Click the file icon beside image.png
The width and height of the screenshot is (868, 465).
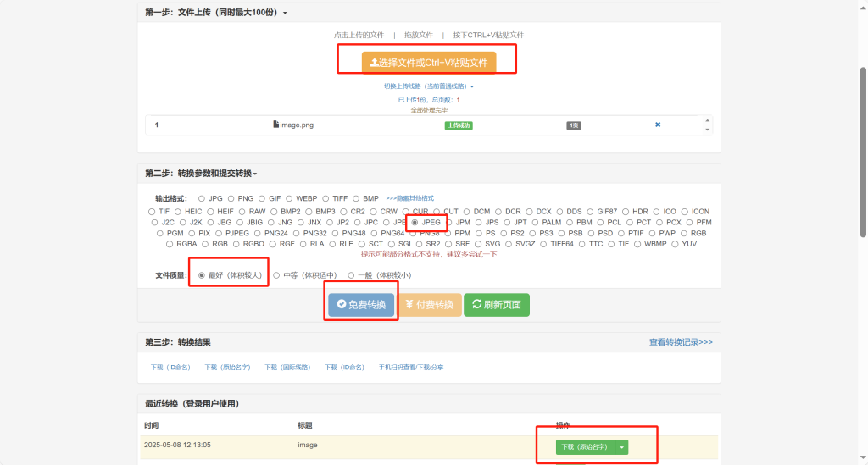[275, 125]
